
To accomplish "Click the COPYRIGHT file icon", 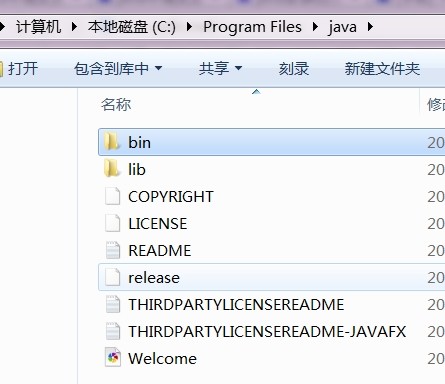I will pos(113,196).
